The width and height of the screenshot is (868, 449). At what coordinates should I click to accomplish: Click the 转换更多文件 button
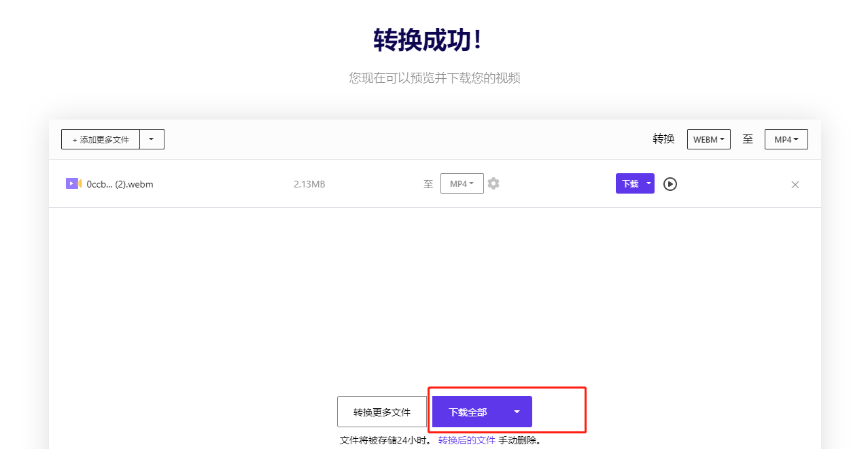coord(382,412)
